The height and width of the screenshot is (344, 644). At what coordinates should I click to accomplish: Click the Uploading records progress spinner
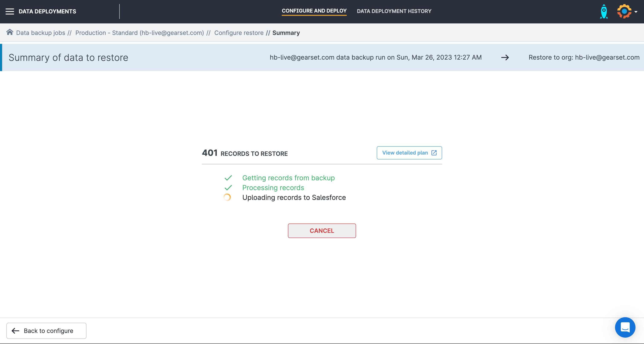tap(227, 197)
